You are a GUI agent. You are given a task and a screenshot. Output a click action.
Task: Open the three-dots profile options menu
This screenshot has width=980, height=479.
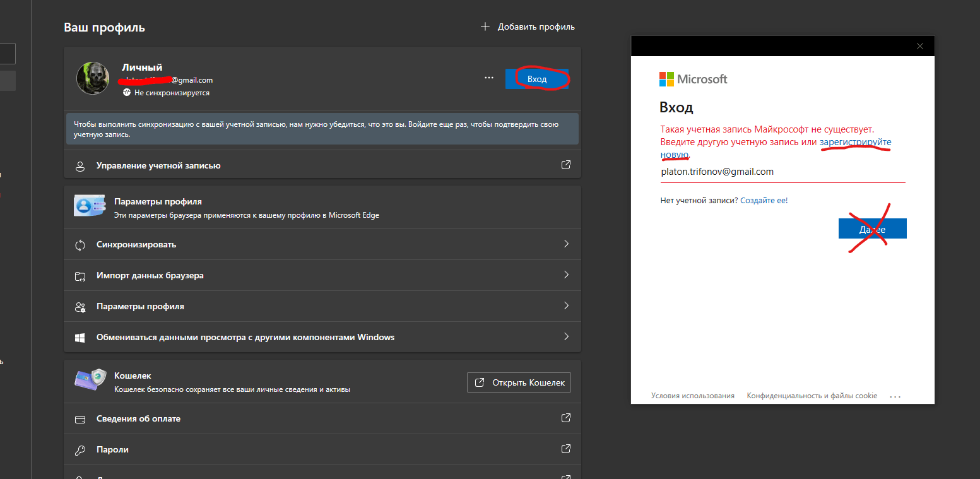489,78
